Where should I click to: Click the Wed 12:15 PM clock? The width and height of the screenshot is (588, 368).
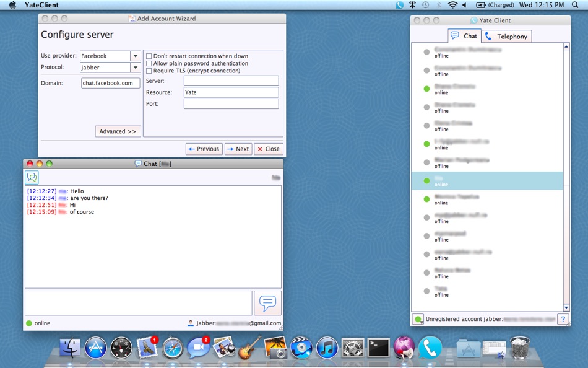542,5
